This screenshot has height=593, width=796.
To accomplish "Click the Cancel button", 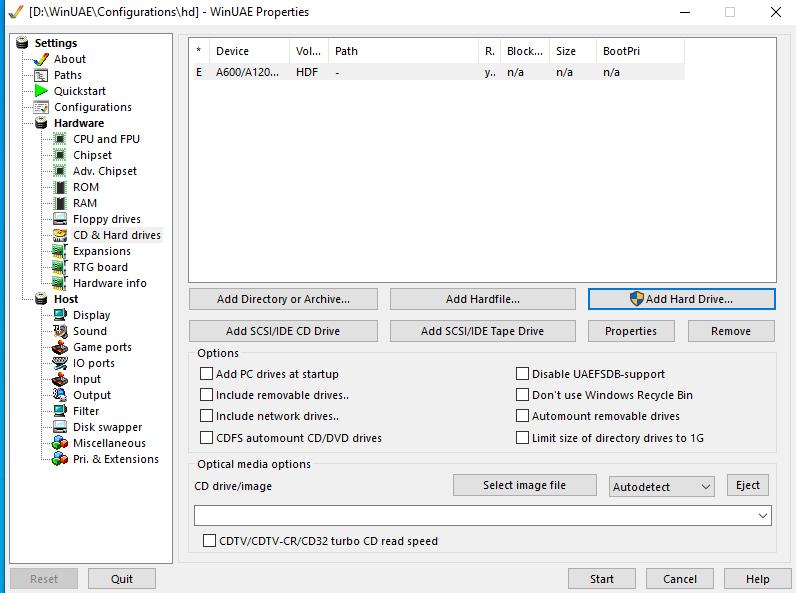I will coord(680,579).
